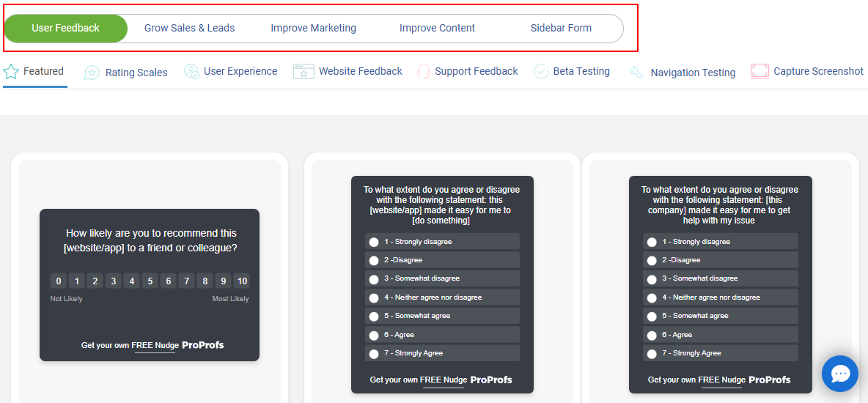Click the Navigation Testing wrench icon

[x=636, y=73]
